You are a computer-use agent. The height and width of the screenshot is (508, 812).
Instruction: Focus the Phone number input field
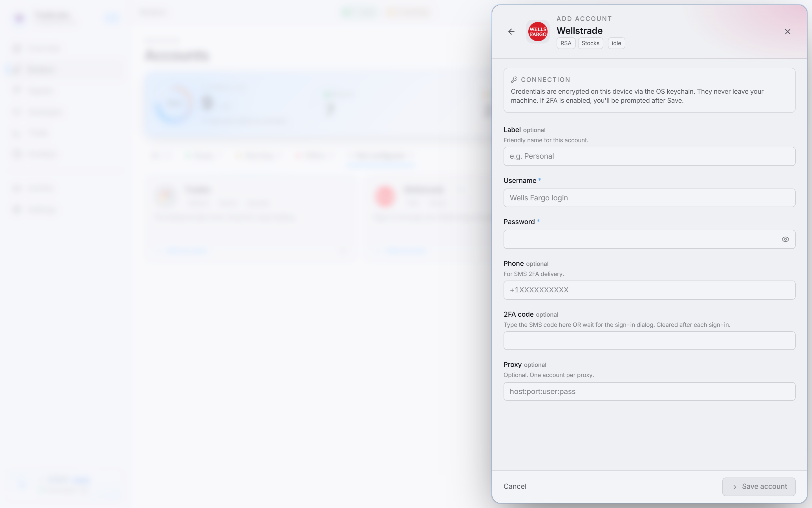pos(649,290)
